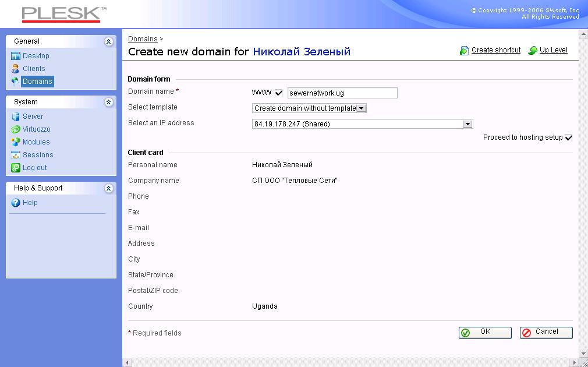588x367 pixels.
Task: Collapse the General sidebar section
Action: 108,41
